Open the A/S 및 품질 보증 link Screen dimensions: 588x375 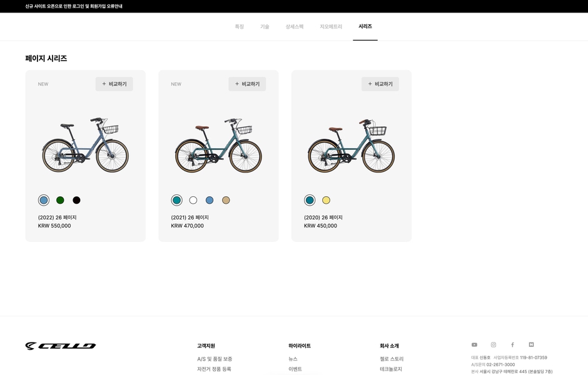(x=215, y=359)
